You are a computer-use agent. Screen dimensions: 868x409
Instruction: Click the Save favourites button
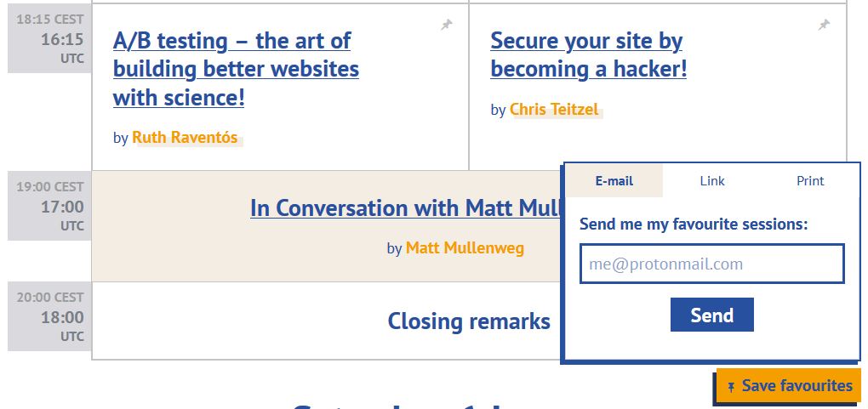[x=789, y=386]
